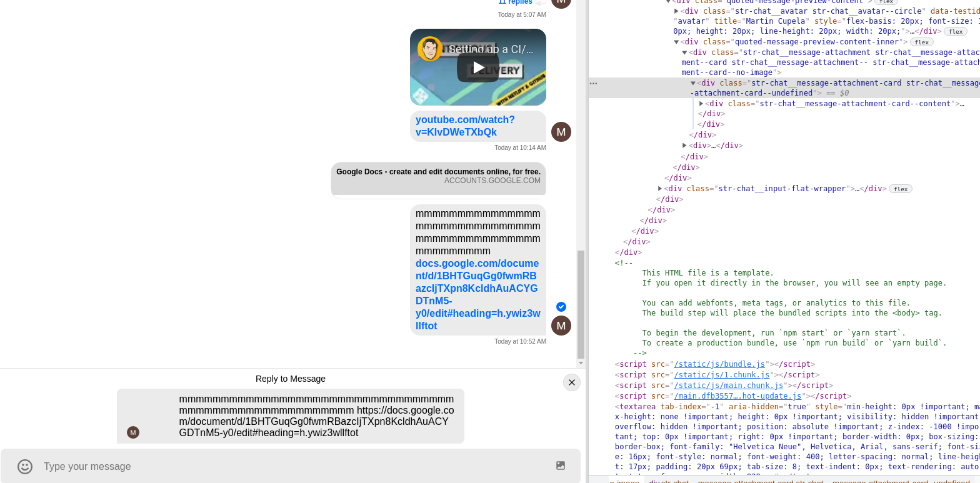Open the Google Docs attachment card
The image size is (980, 483).
coord(438,180)
